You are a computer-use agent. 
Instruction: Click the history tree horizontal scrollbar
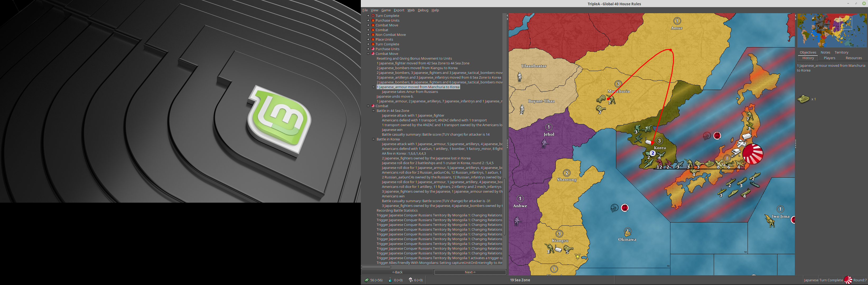point(376,267)
